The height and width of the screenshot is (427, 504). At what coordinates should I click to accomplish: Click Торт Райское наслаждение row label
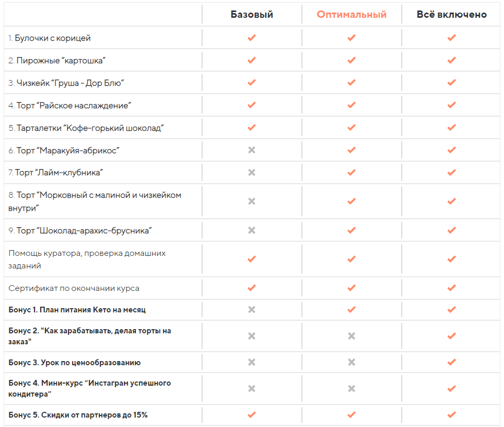pyautogui.click(x=70, y=106)
